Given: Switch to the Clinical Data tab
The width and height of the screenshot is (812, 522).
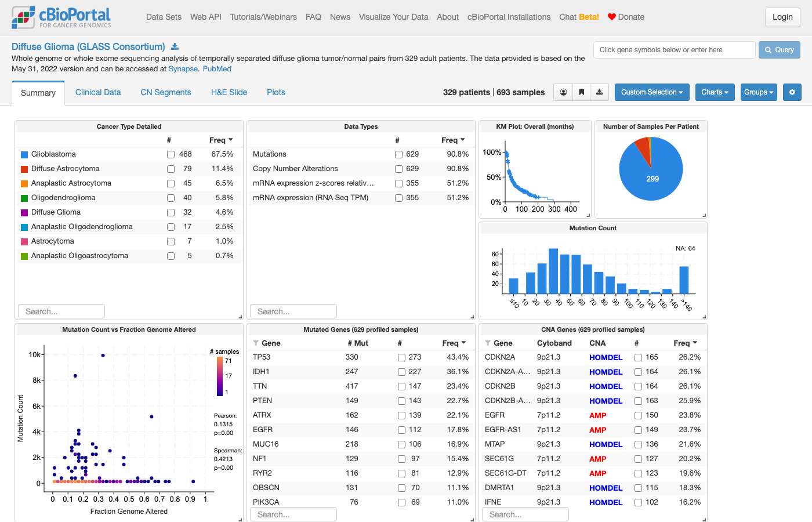Looking at the screenshot, I should [x=98, y=92].
